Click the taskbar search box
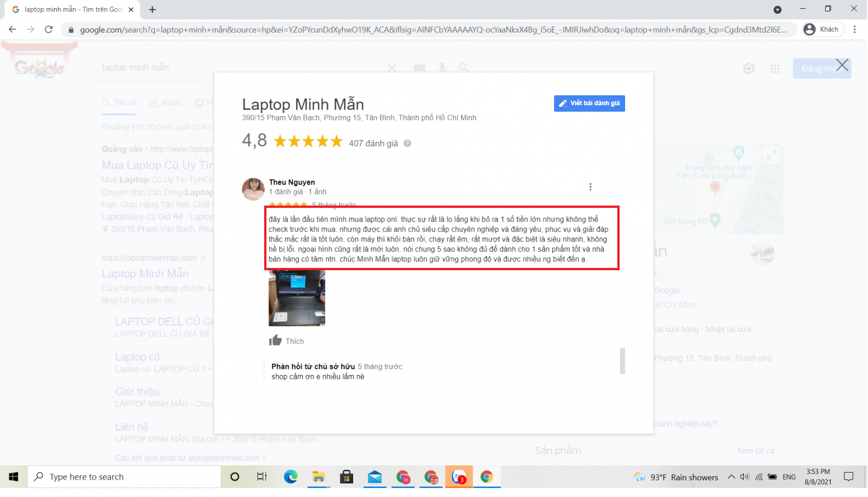Viewport: 868px width, 497px height. (x=124, y=476)
